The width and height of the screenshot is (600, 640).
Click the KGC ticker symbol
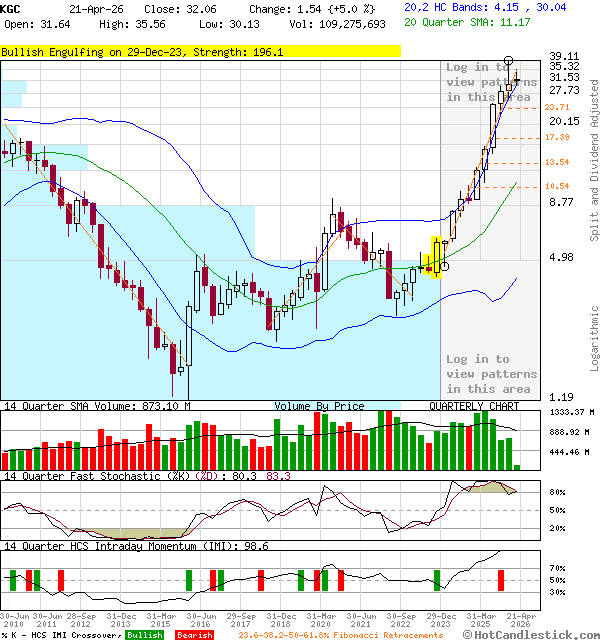coord(12,7)
